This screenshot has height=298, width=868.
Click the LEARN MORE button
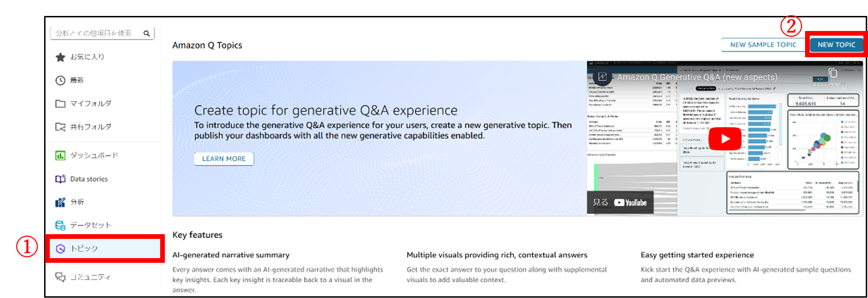224,159
